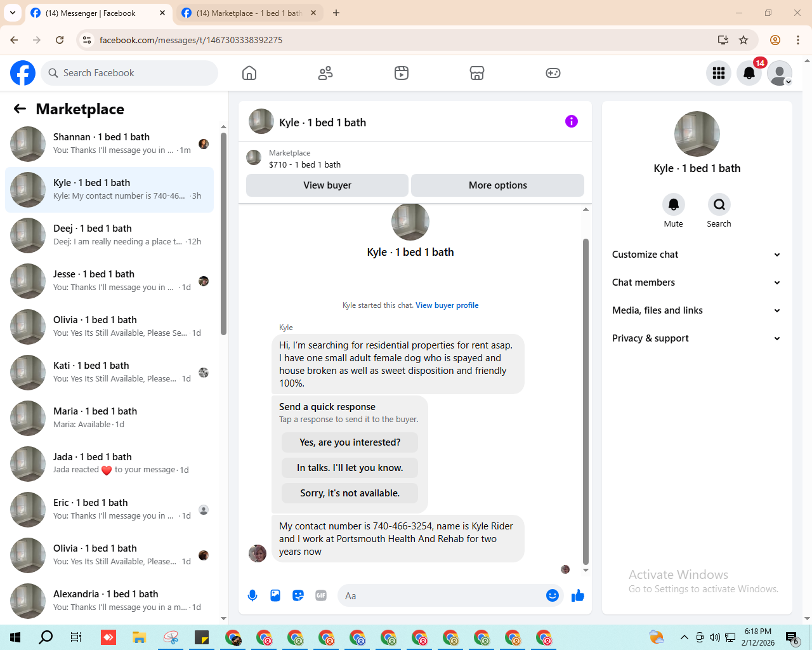This screenshot has width=812, height=650.
Task: Click the chat message area scrollbar
Action: 586,402
